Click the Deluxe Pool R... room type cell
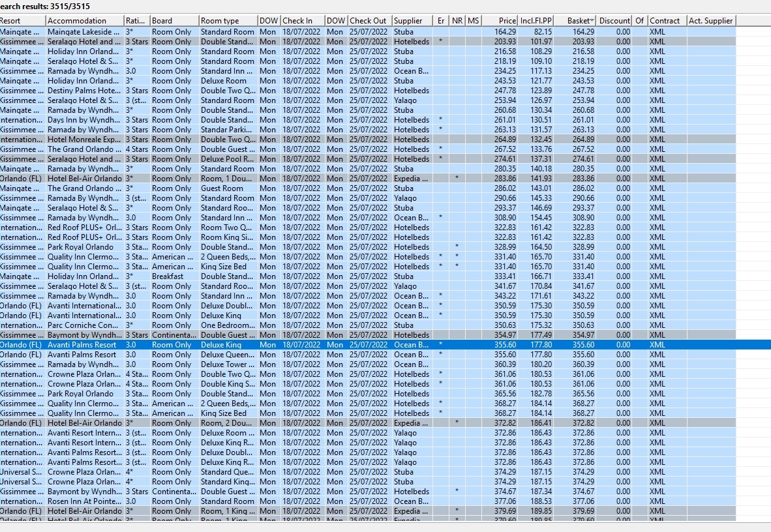 pos(228,159)
